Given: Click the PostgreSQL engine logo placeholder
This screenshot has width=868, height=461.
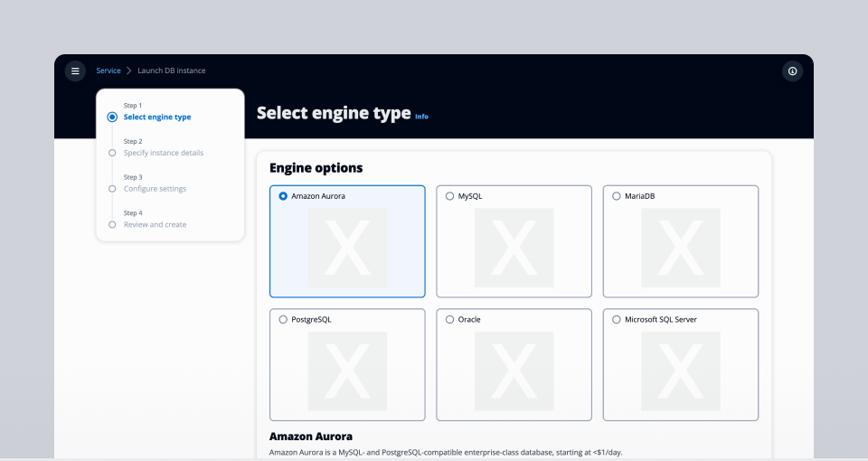Looking at the screenshot, I should point(347,371).
